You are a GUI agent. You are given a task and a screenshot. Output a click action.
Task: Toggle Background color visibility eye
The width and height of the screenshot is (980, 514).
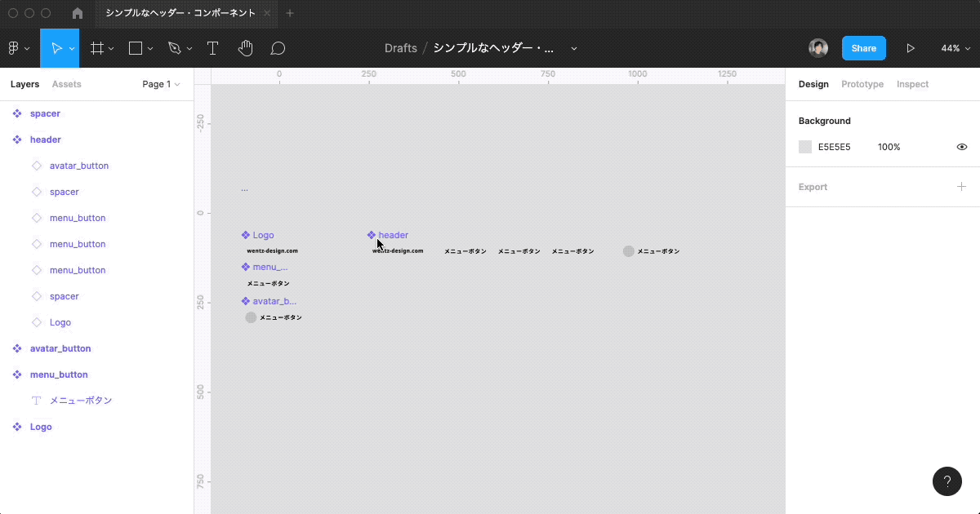click(962, 147)
